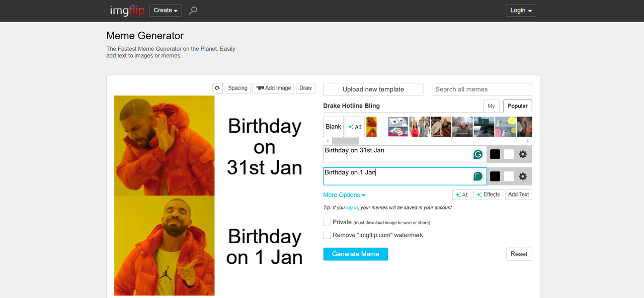The image size is (644, 298).
Task: Click the rotate image icon
Action: pyautogui.click(x=217, y=88)
